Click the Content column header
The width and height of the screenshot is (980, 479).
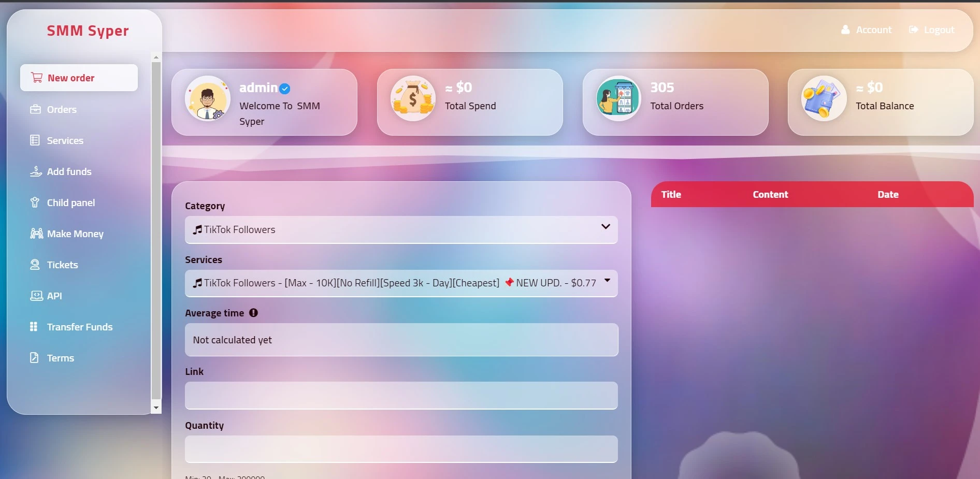point(770,195)
